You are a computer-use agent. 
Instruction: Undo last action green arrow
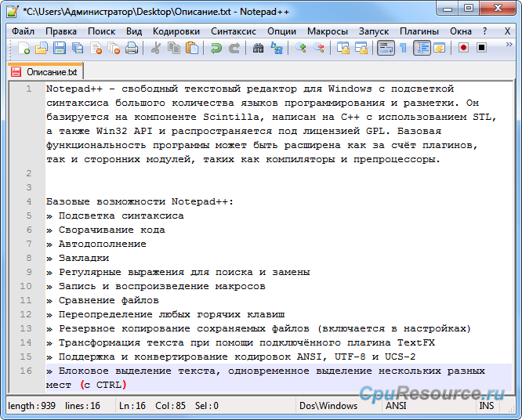click(216, 49)
